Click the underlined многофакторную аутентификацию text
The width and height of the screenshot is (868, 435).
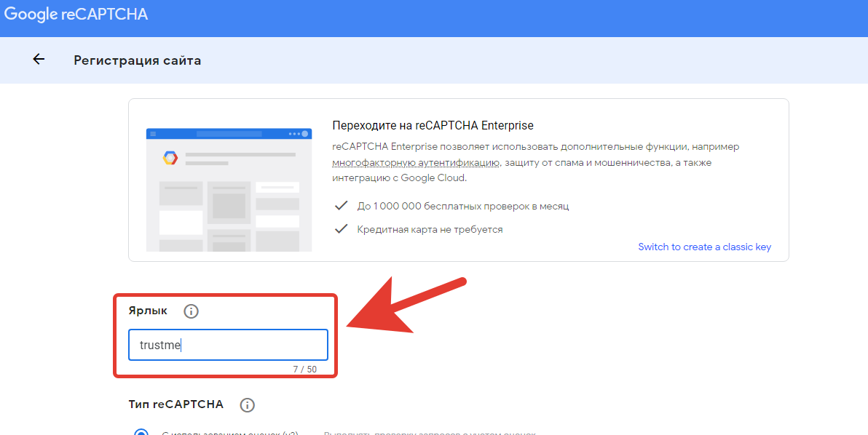pyautogui.click(x=416, y=162)
